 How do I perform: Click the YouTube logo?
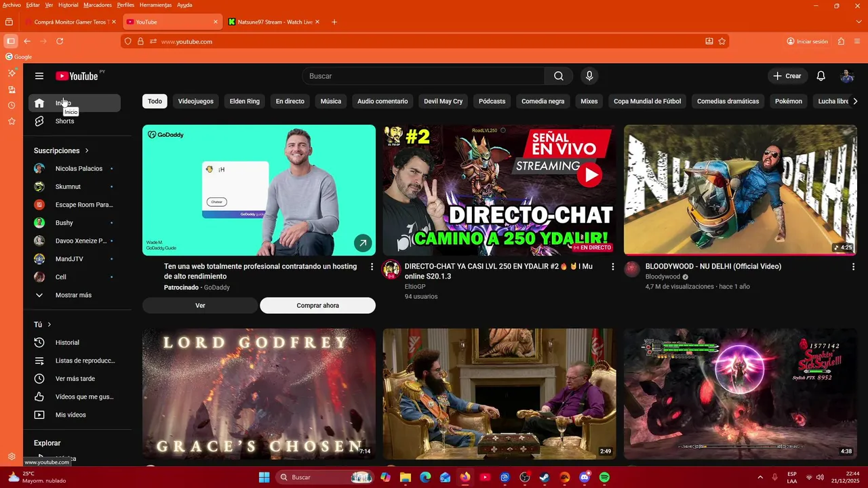[77, 76]
